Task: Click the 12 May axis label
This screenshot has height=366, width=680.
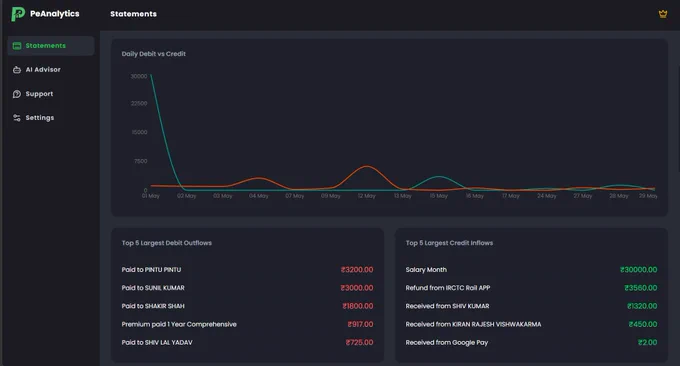Action: point(367,196)
